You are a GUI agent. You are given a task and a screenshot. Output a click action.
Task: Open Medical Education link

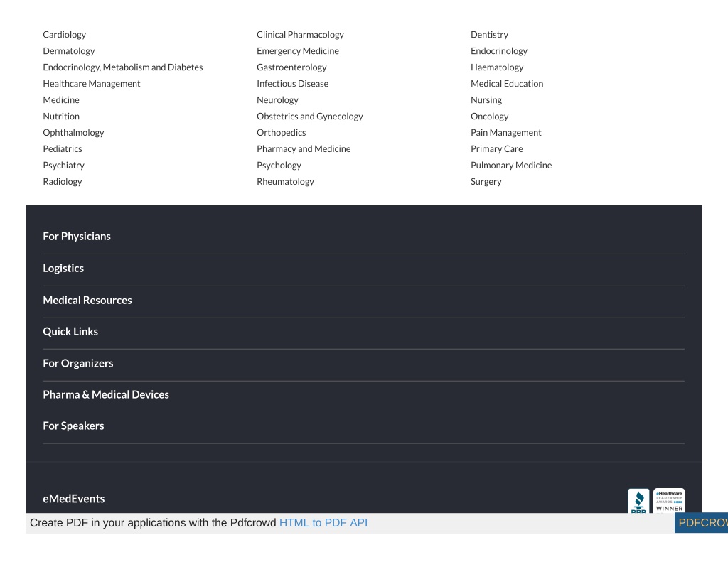tap(507, 84)
